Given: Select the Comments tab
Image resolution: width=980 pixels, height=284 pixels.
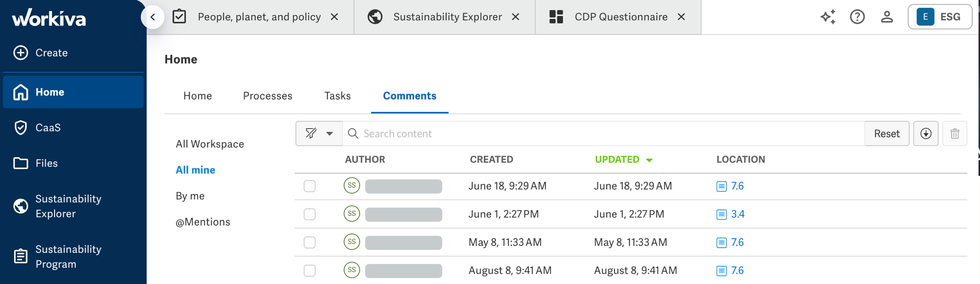Looking at the screenshot, I should pos(409,96).
